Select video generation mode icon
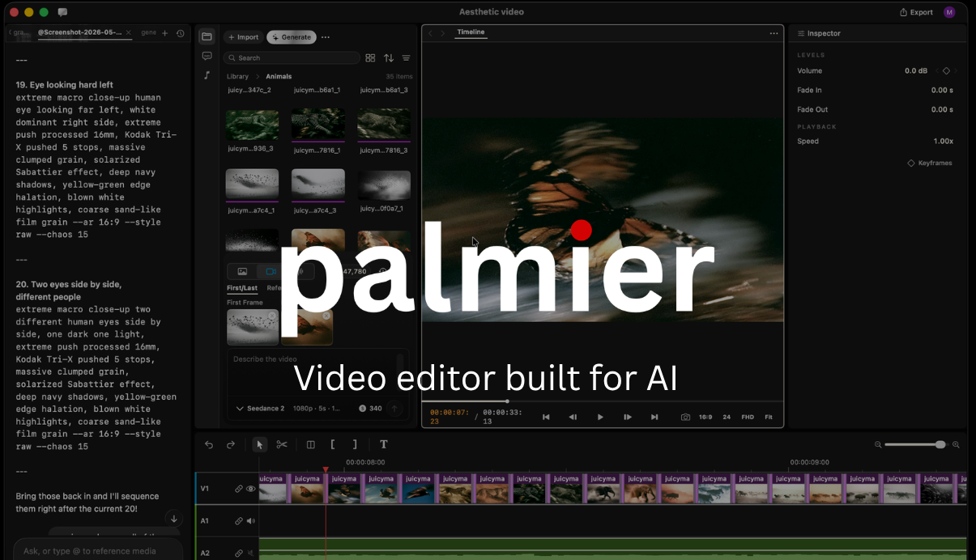976x560 pixels. [x=271, y=271]
